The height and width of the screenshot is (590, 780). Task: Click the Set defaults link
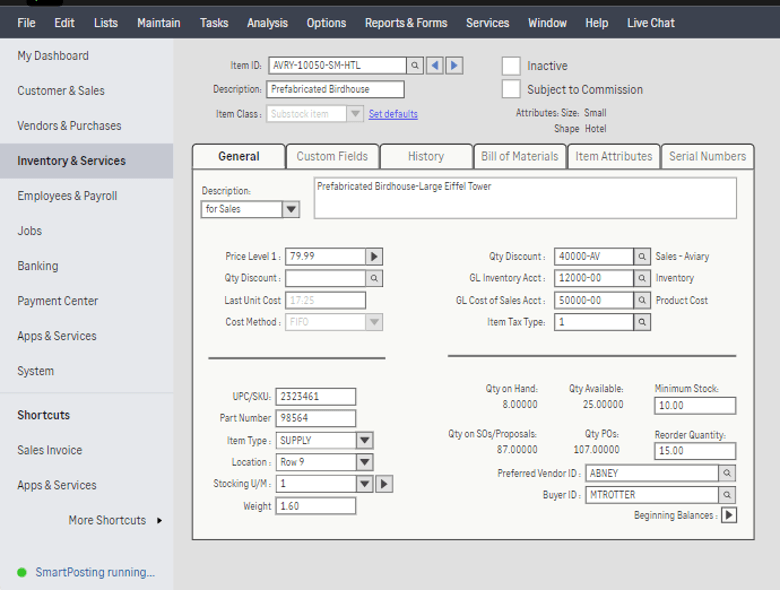click(393, 114)
